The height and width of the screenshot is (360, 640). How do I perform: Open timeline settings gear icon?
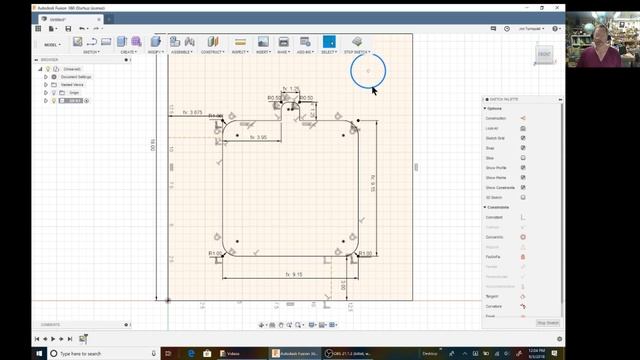click(x=560, y=339)
